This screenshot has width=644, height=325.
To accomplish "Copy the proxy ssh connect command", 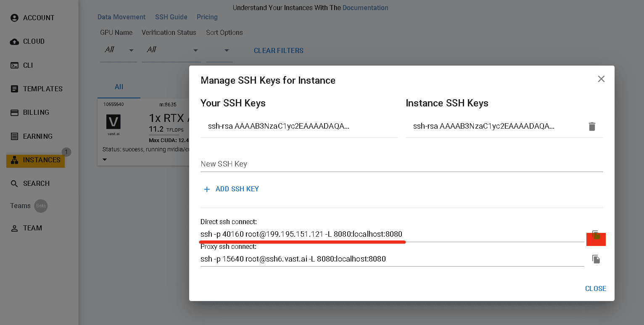I will [596, 259].
